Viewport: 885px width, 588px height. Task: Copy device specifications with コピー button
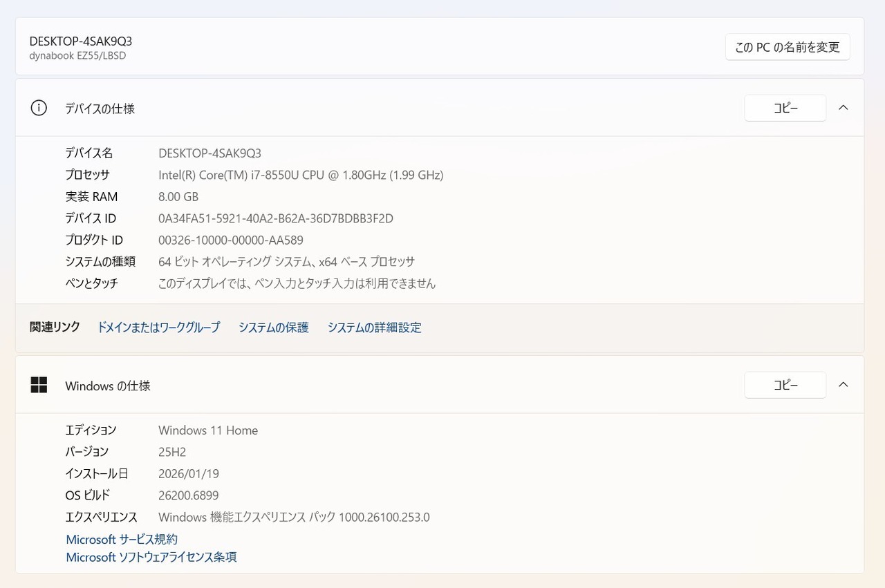click(x=785, y=108)
